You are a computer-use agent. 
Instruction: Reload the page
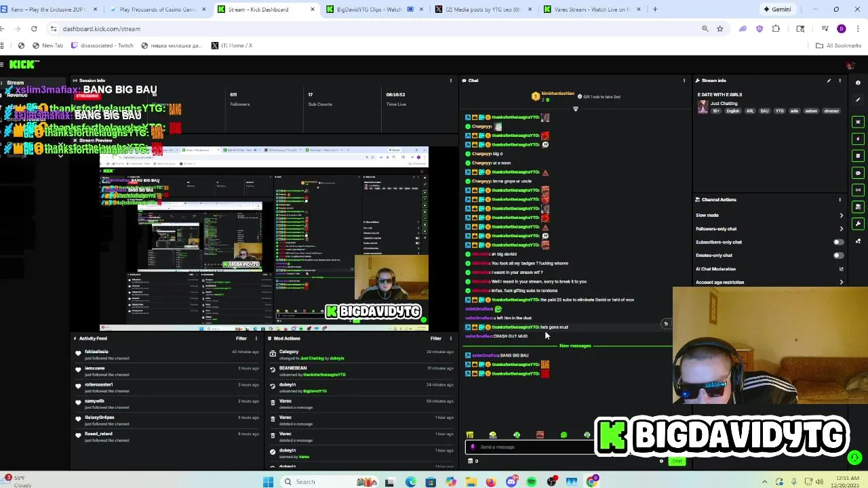pos(34,28)
